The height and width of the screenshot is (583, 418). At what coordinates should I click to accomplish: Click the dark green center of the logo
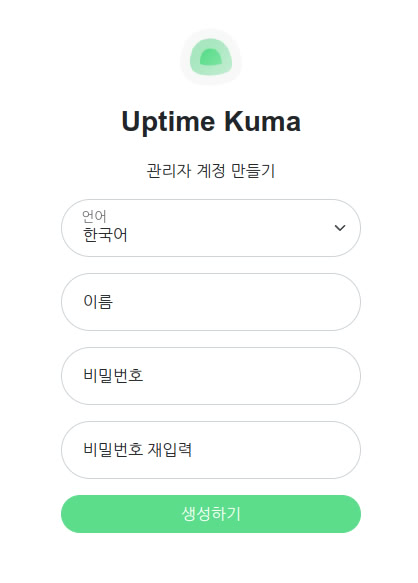click(211, 57)
